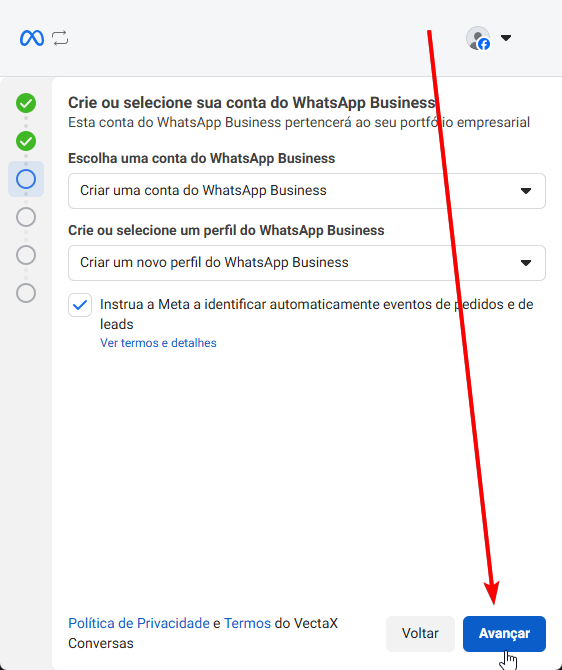Select the second completed green step
This screenshot has width=562, height=670.
(x=26, y=141)
